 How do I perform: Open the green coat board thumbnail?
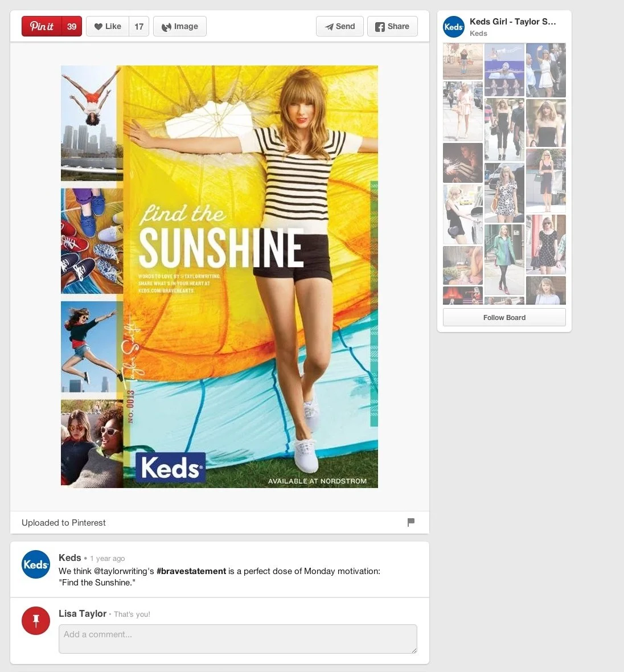tap(504, 259)
